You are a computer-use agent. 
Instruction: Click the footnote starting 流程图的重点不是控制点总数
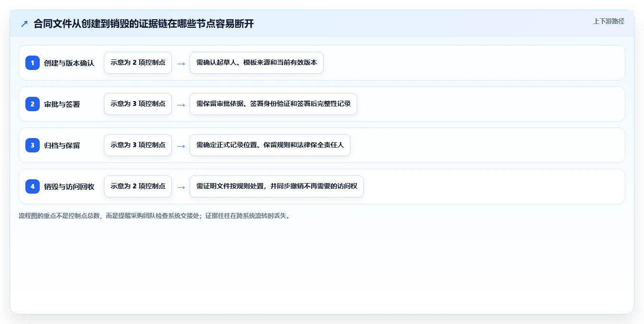coord(154,216)
